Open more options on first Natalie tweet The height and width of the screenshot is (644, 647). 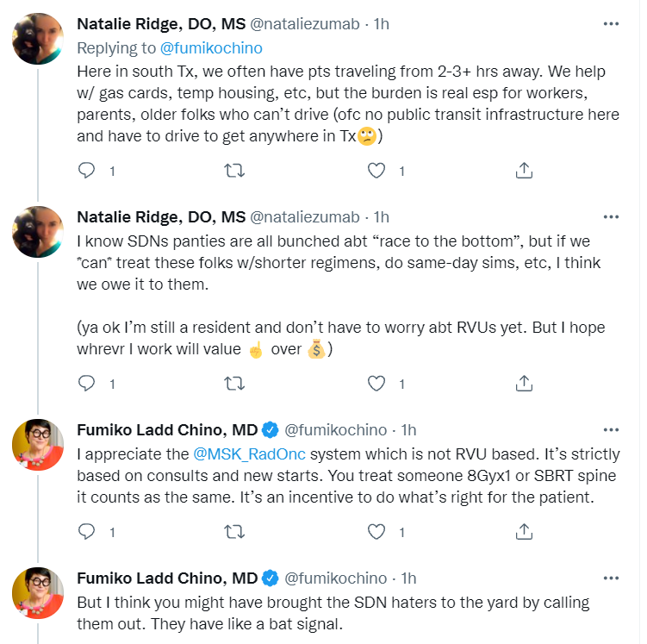(611, 23)
